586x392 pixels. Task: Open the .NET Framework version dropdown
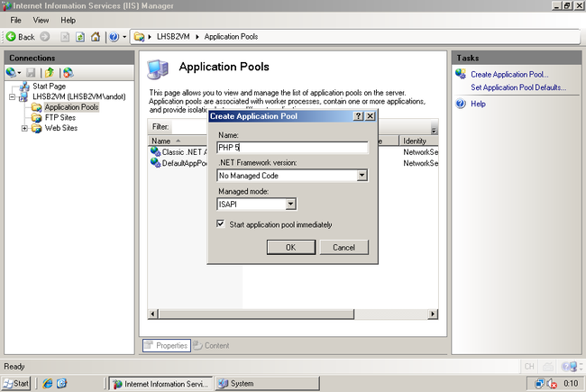coord(362,175)
